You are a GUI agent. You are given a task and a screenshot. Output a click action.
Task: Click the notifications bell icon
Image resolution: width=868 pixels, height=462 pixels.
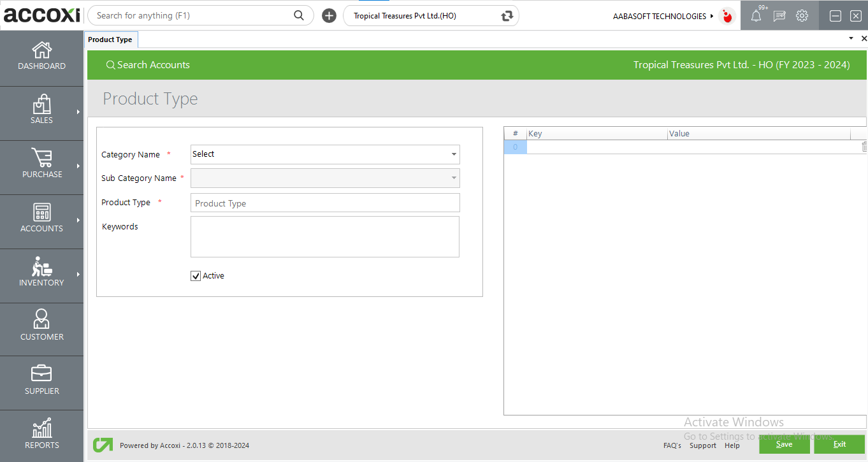click(756, 17)
